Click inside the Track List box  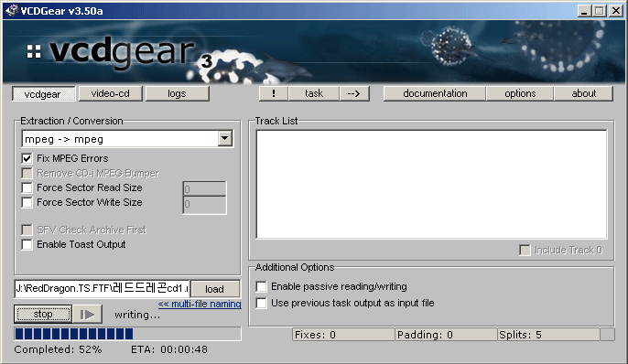pos(432,184)
